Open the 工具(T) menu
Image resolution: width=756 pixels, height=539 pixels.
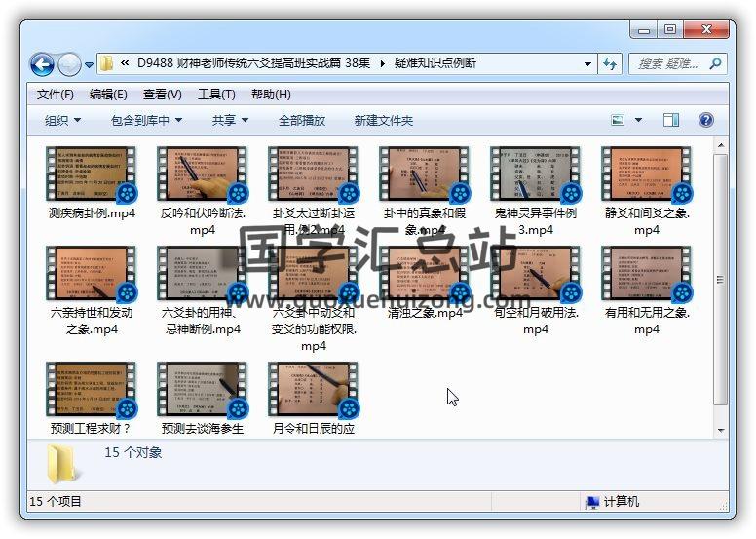coord(216,95)
